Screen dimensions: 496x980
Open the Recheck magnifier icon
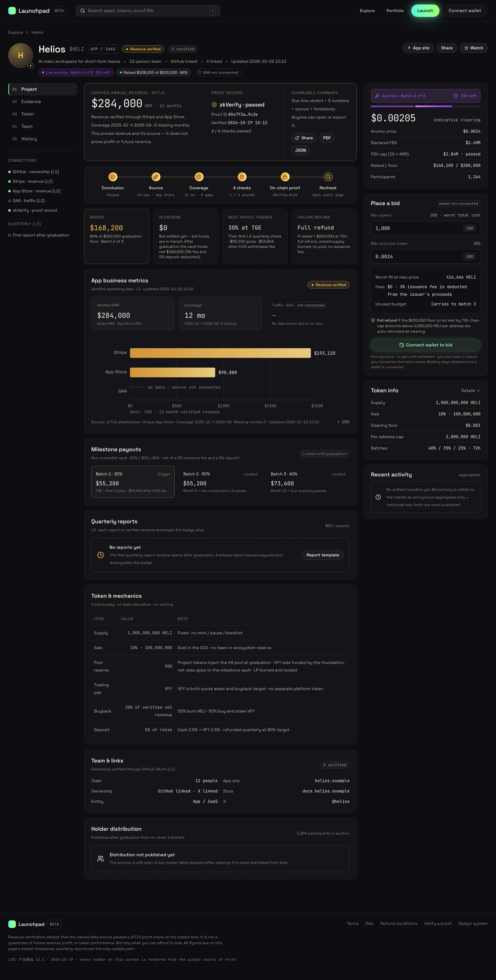coord(328,177)
